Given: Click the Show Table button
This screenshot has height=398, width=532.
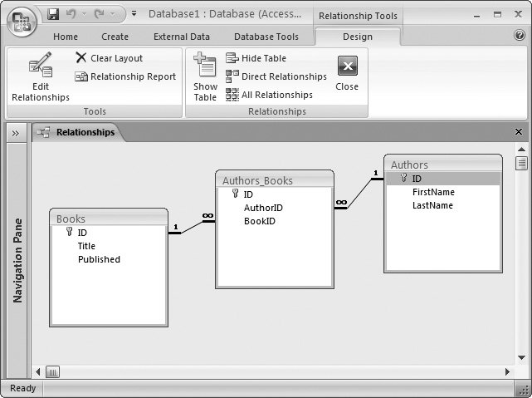Looking at the screenshot, I should point(205,79).
